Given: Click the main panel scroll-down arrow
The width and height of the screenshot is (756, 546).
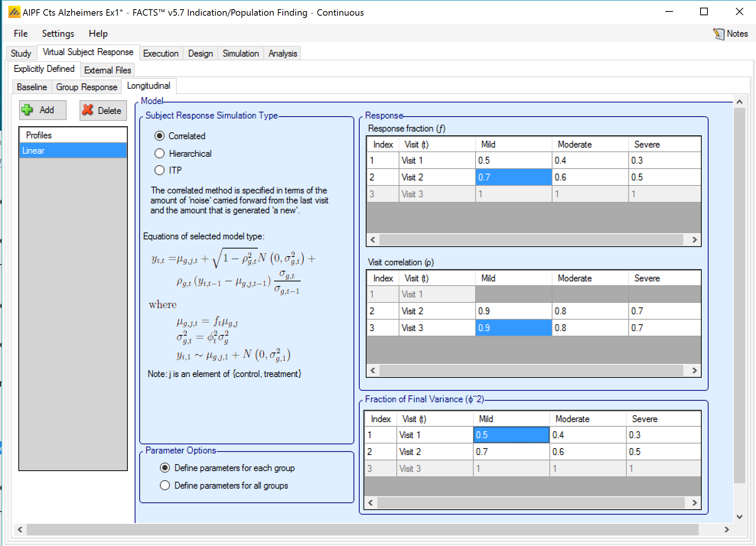Looking at the screenshot, I should coord(739,517).
